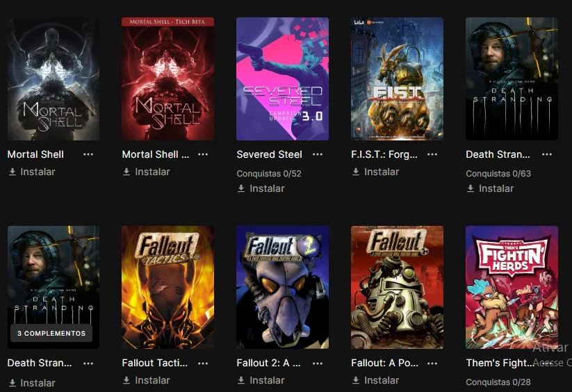Screen dimensions: 572x392
Task: Select the Fallout 2 cover image
Action: pyautogui.click(x=282, y=287)
